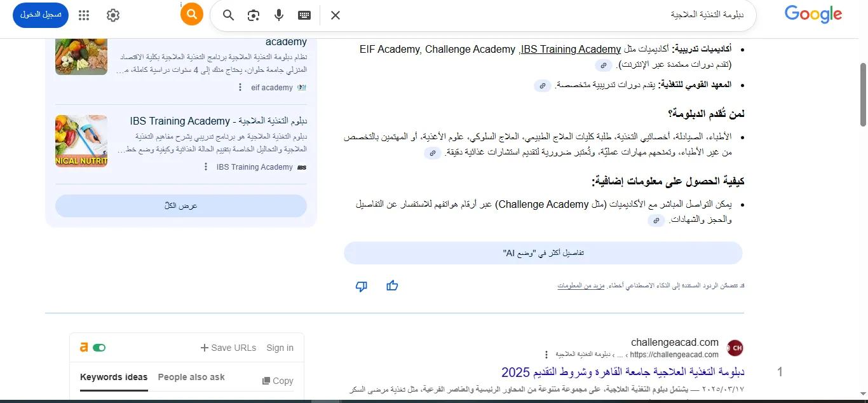
Task: Click the Google apps grid icon
Action: point(84,15)
